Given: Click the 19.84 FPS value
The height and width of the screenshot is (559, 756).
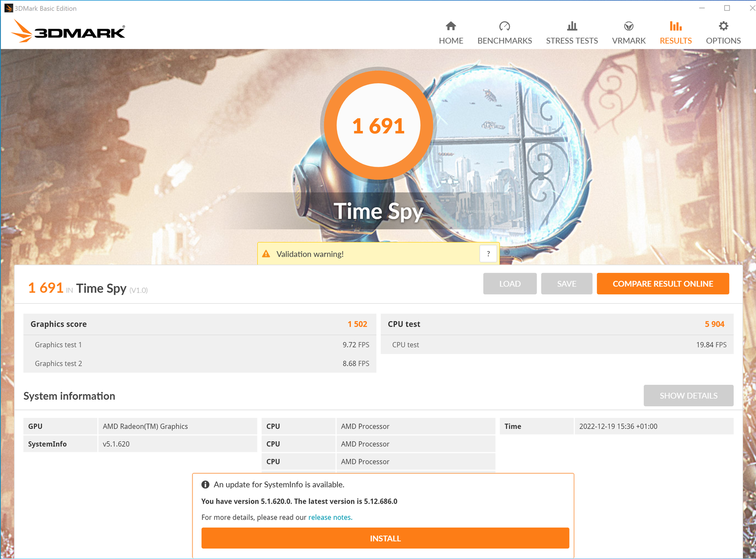Looking at the screenshot, I should point(711,345).
